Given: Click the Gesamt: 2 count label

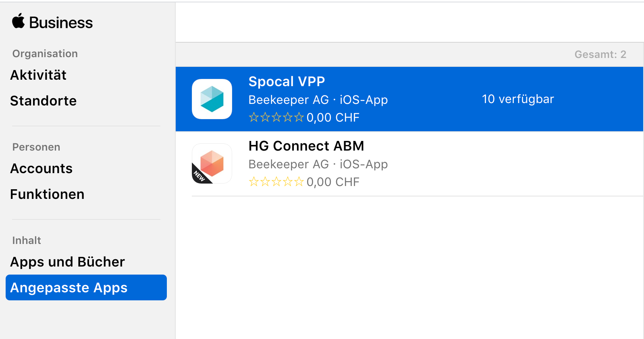Looking at the screenshot, I should [x=600, y=54].
